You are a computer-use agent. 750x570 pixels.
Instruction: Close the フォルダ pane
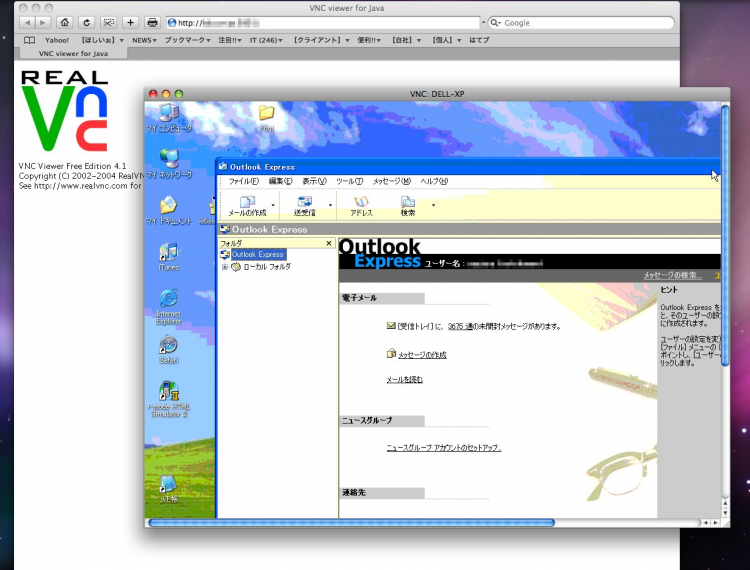point(329,243)
